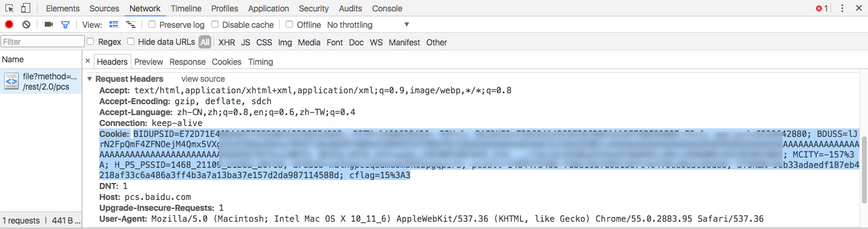Enable the Preserve log checkbox
This screenshot has height=229, width=868.
153,25
